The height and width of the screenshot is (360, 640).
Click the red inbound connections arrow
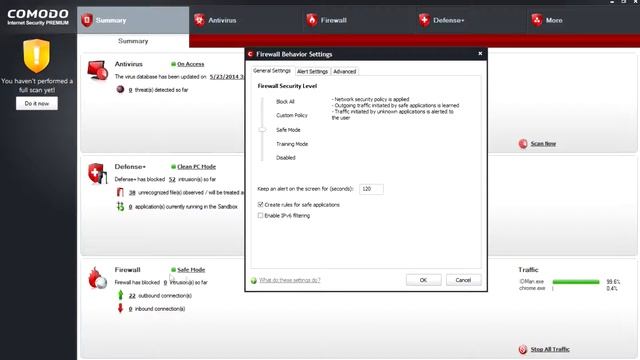(120, 308)
